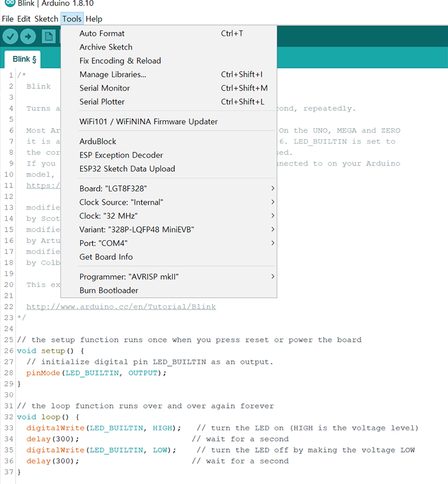The width and height of the screenshot is (448, 484).
Task: Select Get Board Info entry
Action: [169, 257]
